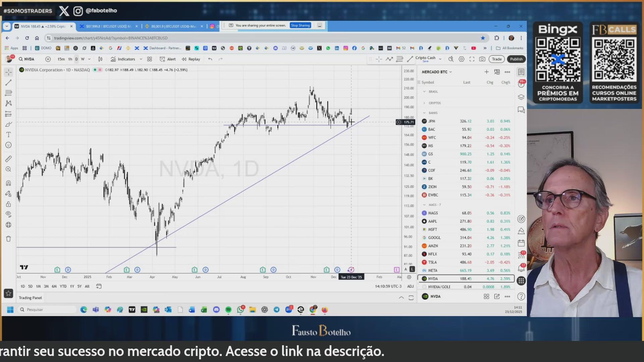Select the trend line drawing tool
The image size is (644, 362).
point(9,82)
